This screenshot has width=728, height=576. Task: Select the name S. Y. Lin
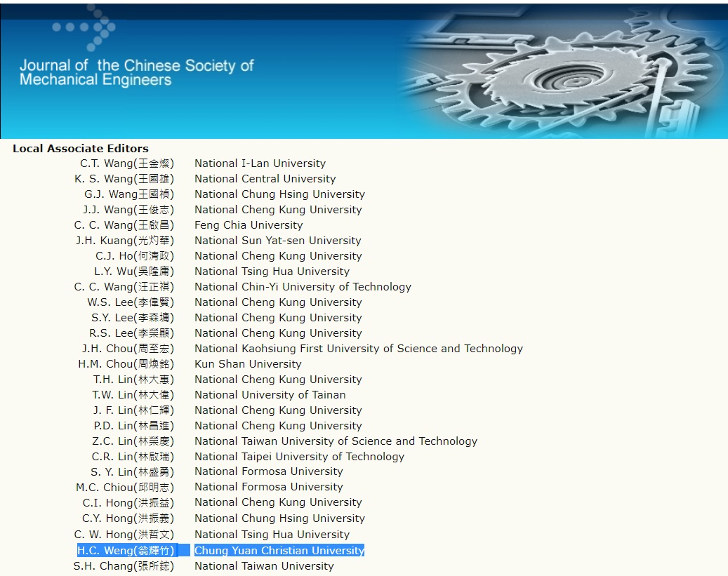coord(132,472)
